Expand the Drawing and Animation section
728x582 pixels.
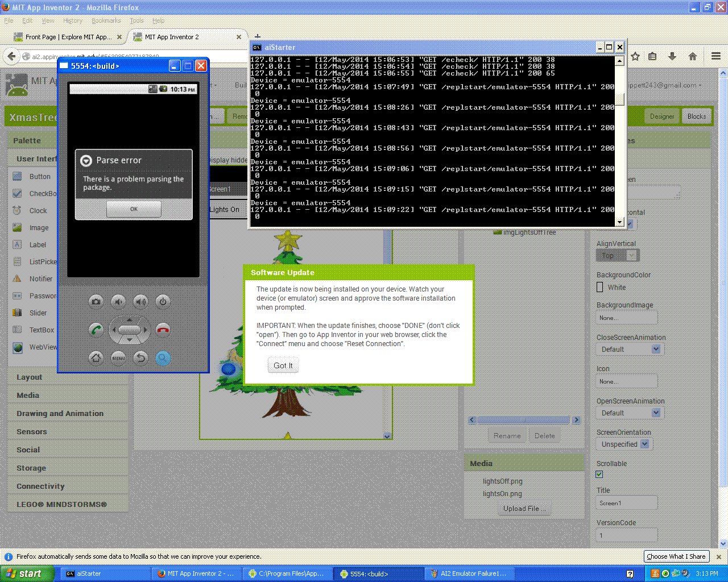(x=68, y=414)
